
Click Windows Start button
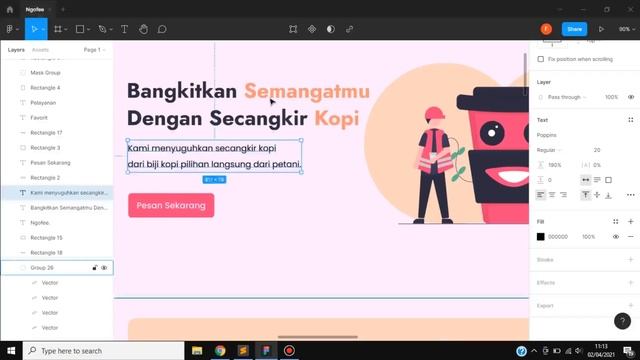(x=11, y=351)
